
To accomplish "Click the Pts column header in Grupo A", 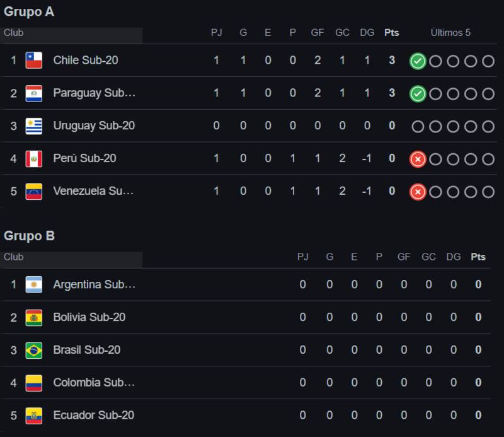I will click(391, 33).
